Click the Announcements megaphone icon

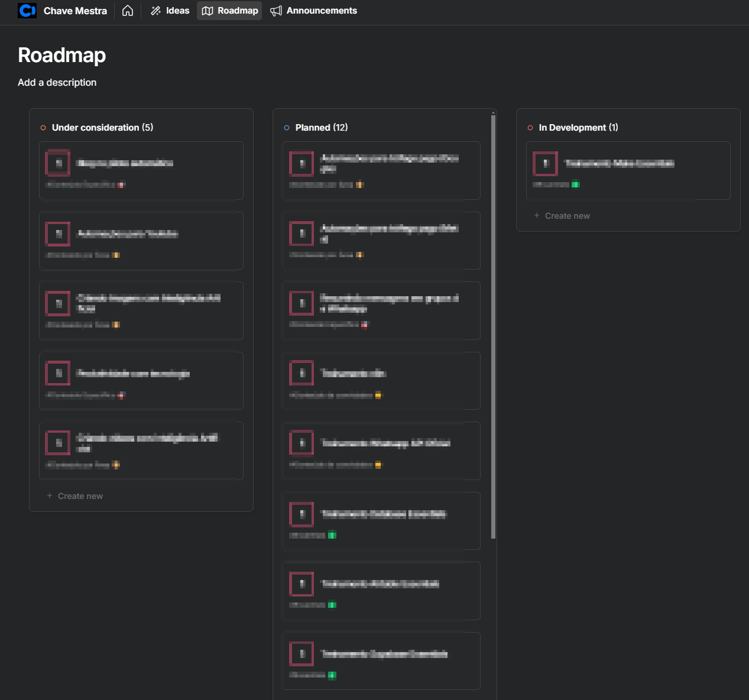point(276,11)
